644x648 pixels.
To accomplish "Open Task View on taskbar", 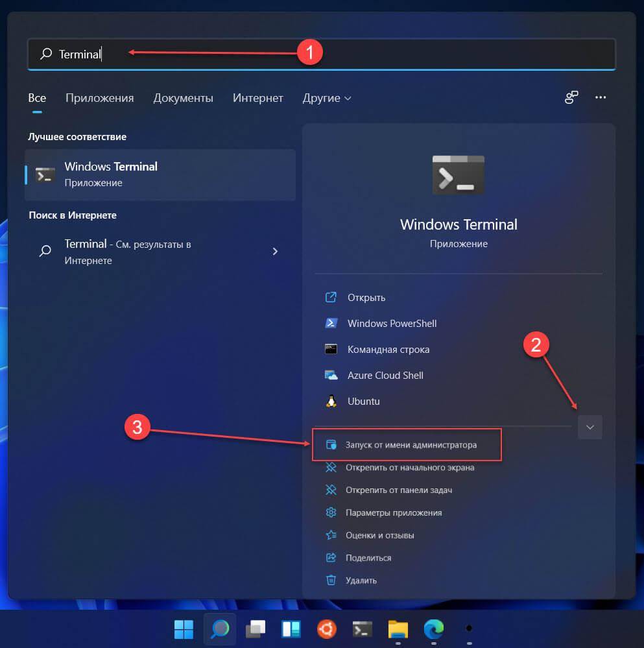I will (256, 629).
